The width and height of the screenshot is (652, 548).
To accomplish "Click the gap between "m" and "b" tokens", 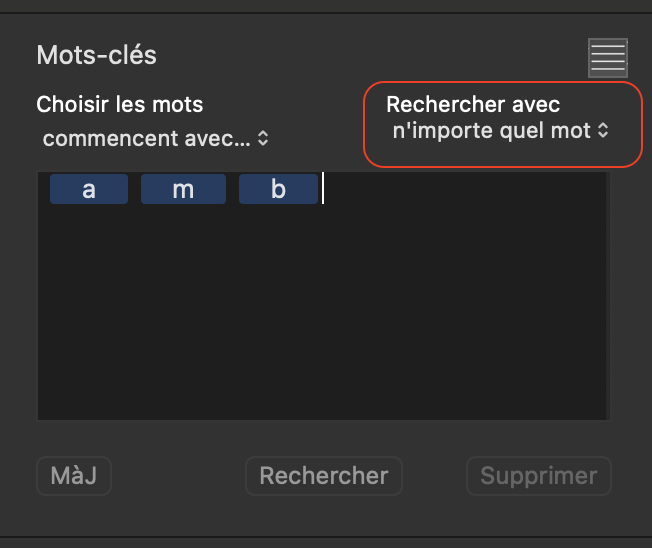I will click(x=232, y=189).
